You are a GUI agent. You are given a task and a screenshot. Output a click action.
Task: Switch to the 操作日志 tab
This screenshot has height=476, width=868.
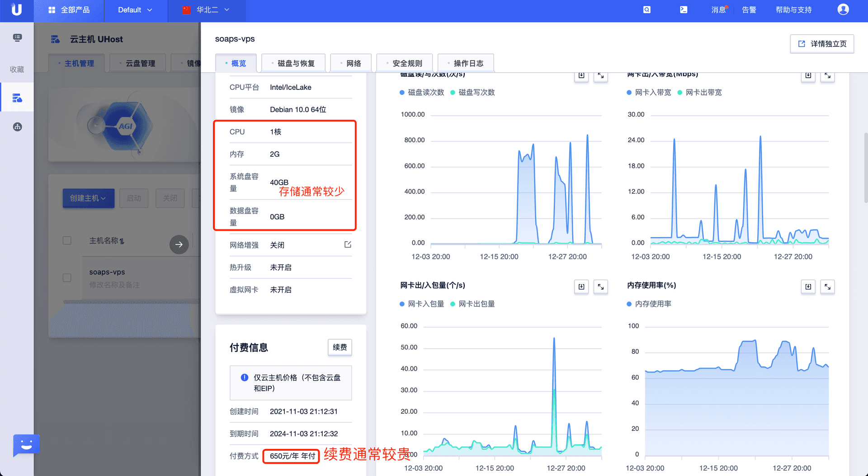(466, 63)
